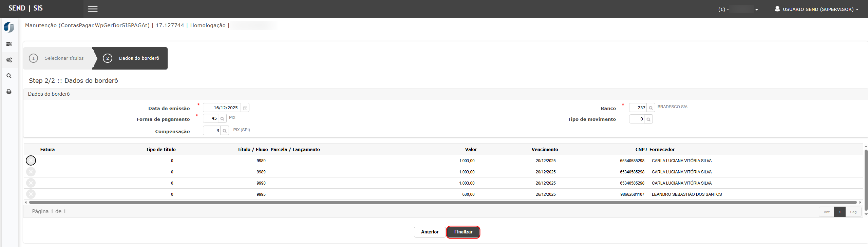Click the Anterior button
The height and width of the screenshot is (247, 868).
pos(430,232)
